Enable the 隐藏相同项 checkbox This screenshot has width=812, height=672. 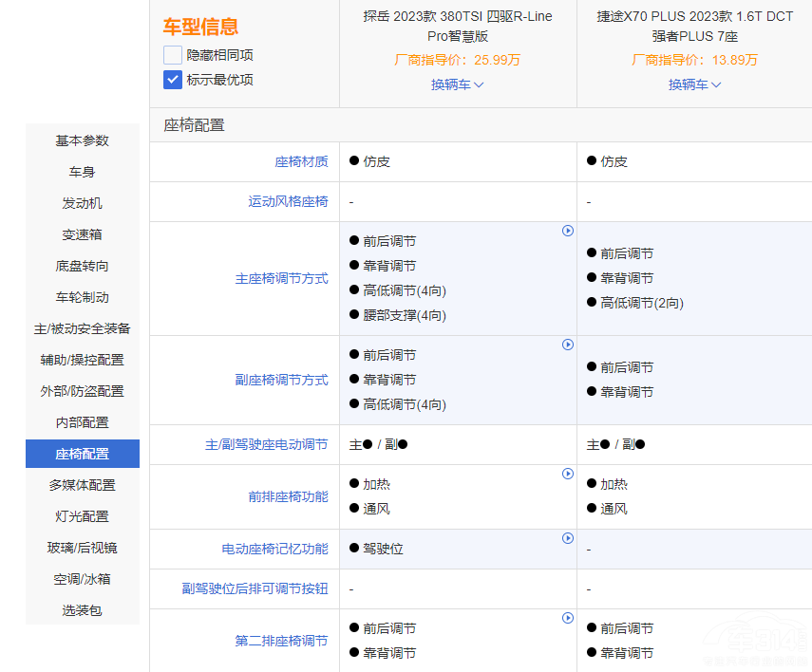tap(172, 55)
